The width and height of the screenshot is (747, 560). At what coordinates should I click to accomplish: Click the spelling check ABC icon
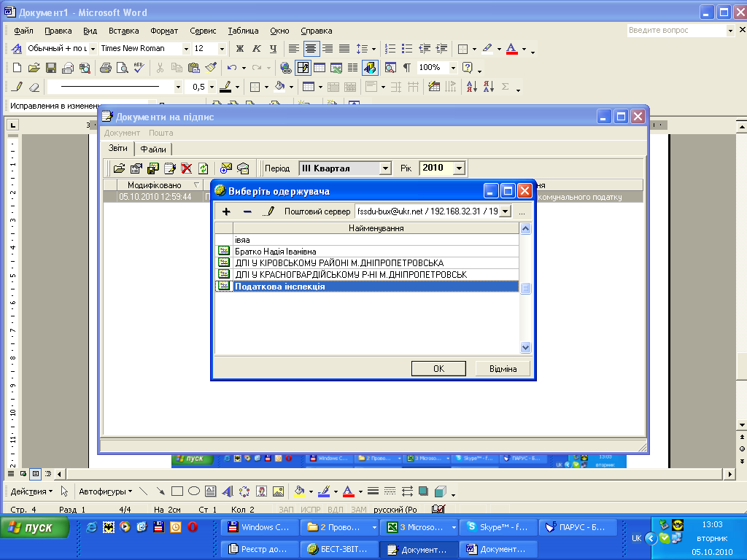coord(139,68)
